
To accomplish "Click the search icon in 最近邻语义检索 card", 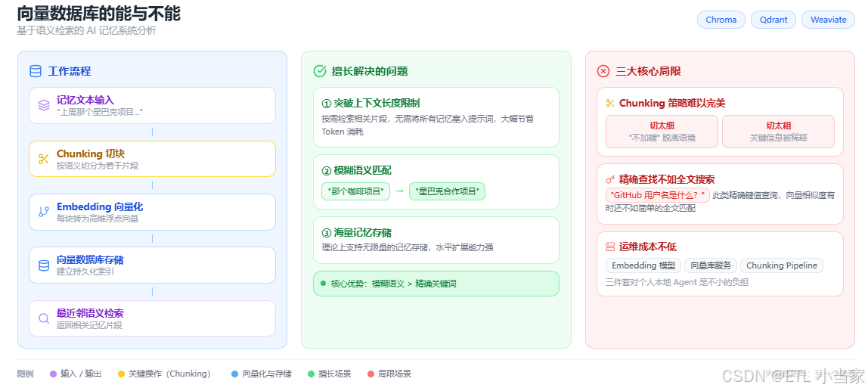I will 44,318.
